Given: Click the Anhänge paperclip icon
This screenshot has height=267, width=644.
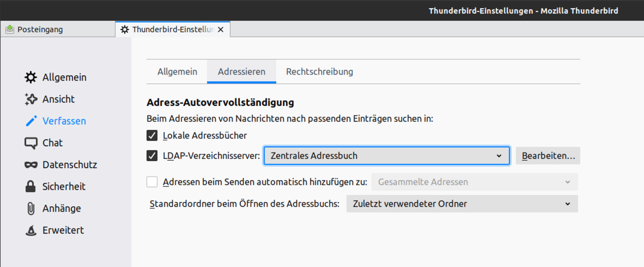Looking at the screenshot, I should (31, 208).
